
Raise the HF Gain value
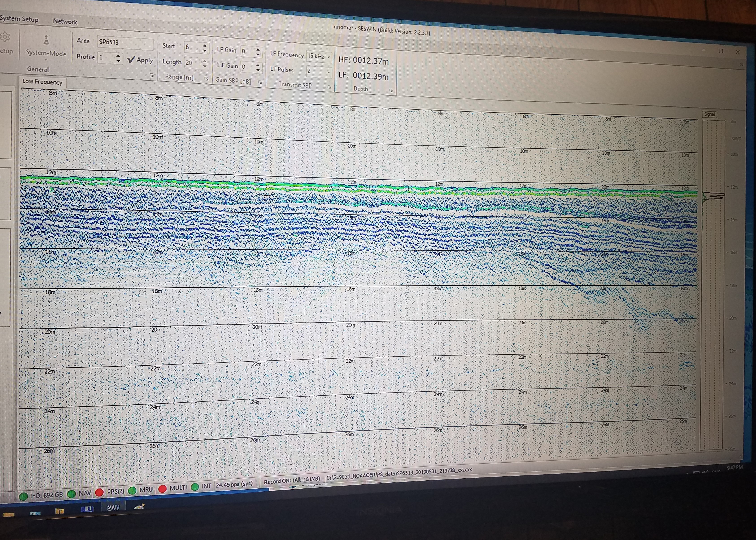[x=258, y=65]
